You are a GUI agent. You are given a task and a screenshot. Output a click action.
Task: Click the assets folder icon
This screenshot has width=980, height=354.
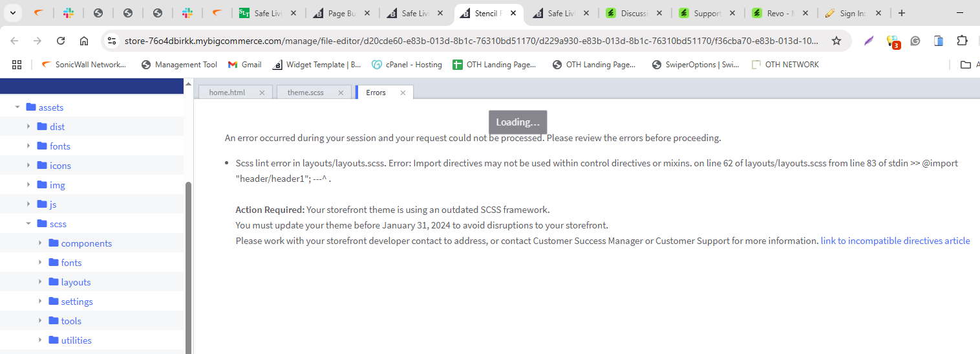[x=30, y=107]
